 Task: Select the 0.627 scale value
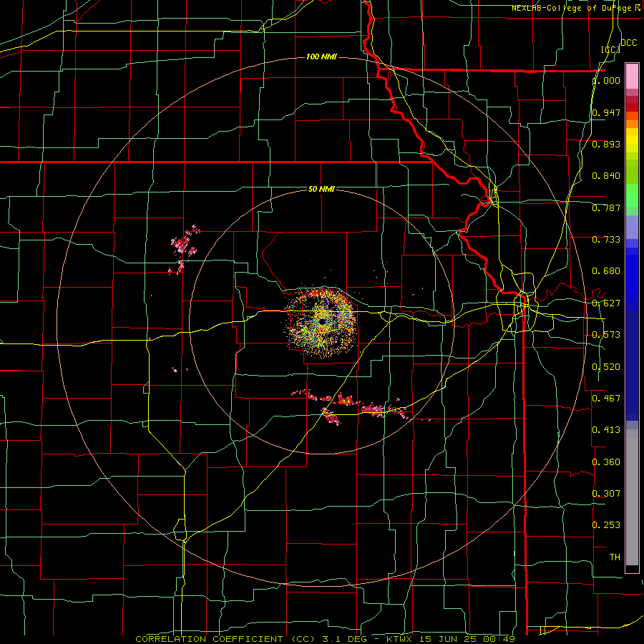click(606, 303)
